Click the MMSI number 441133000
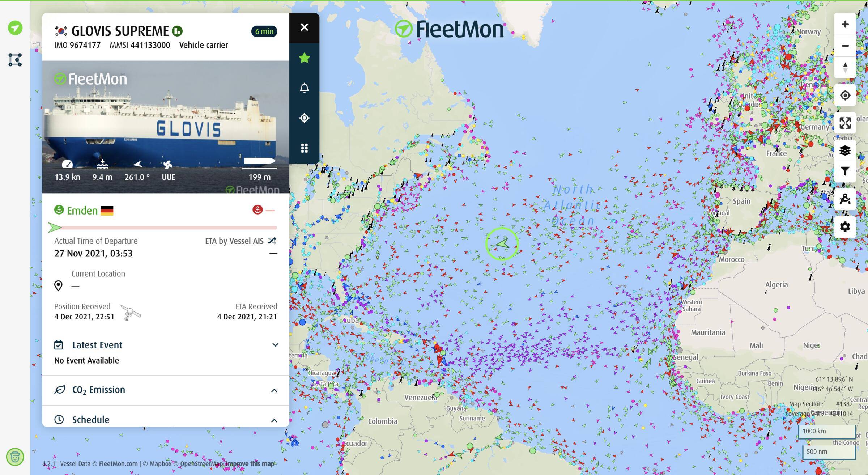868x475 pixels. pyautogui.click(x=150, y=45)
